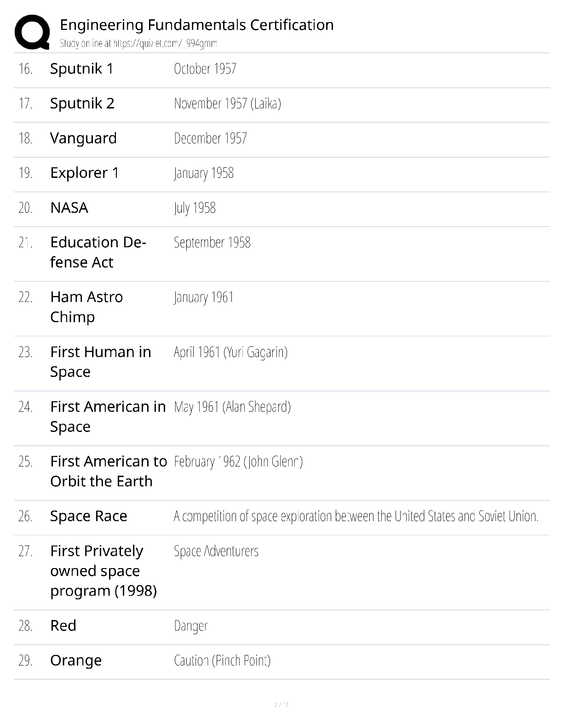Click the May 1961 (Alan Shepard) definition
The width and height of the screenshot is (563, 728).
click(232, 407)
